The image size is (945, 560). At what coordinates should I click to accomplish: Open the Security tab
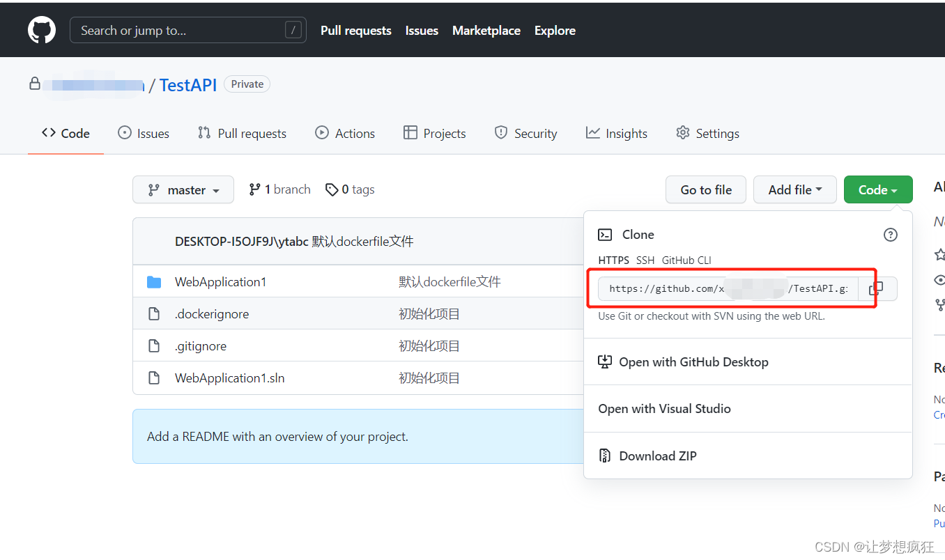pos(525,133)
